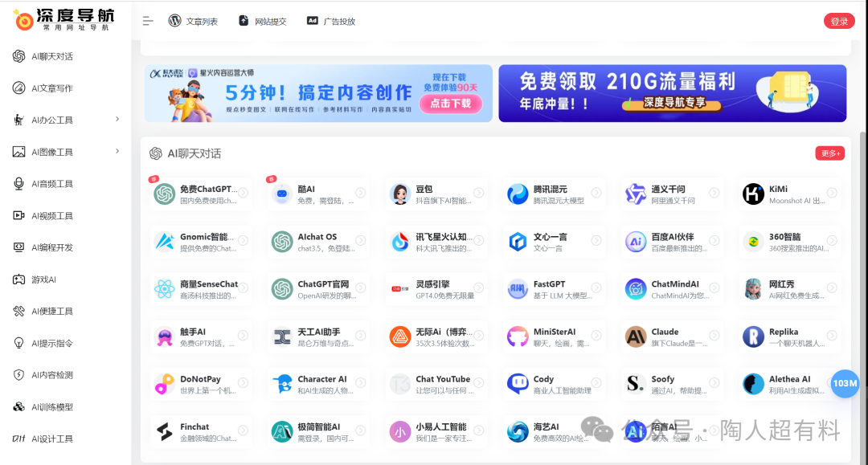Screen dimensions: 868x465
Task: Open the Gnomic智能 icon
Action: 165,242
